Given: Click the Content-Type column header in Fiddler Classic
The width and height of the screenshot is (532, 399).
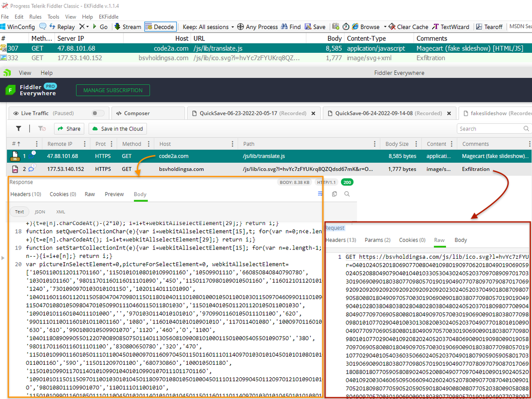Looking at the screenshot, I should click(366, 39).
